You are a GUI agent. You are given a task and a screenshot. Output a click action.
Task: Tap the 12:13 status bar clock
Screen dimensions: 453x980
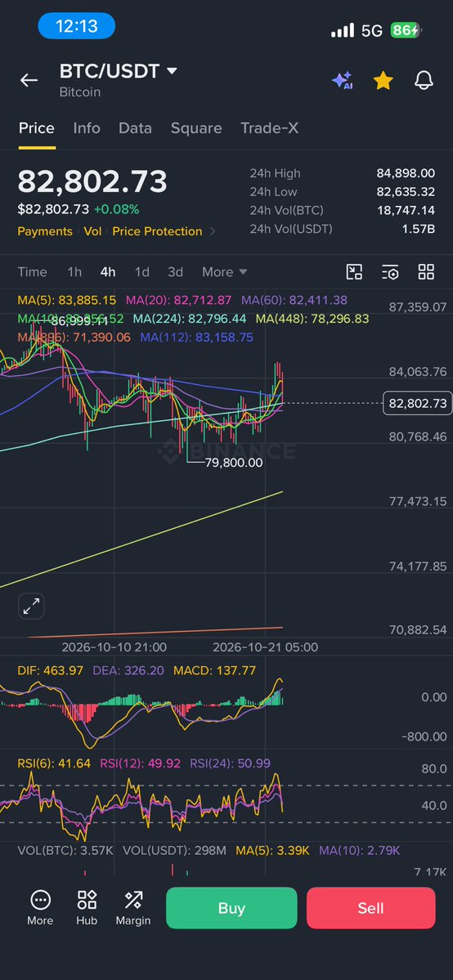76,25
